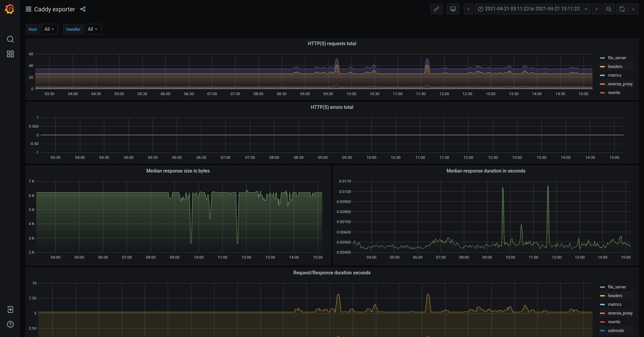This screenshot has width=644, height=337.
Task: Open the Handler variable dropdown
Action: click(x=93, y=29)
